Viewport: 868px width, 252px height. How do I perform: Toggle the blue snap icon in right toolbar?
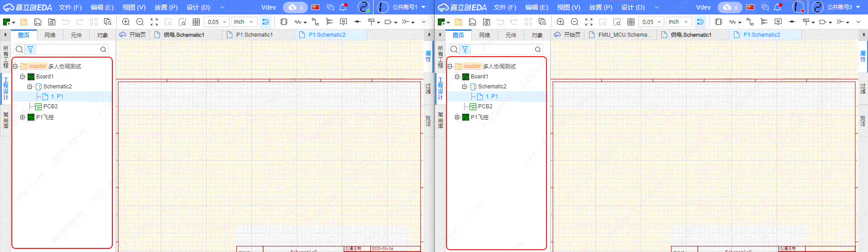700,22
